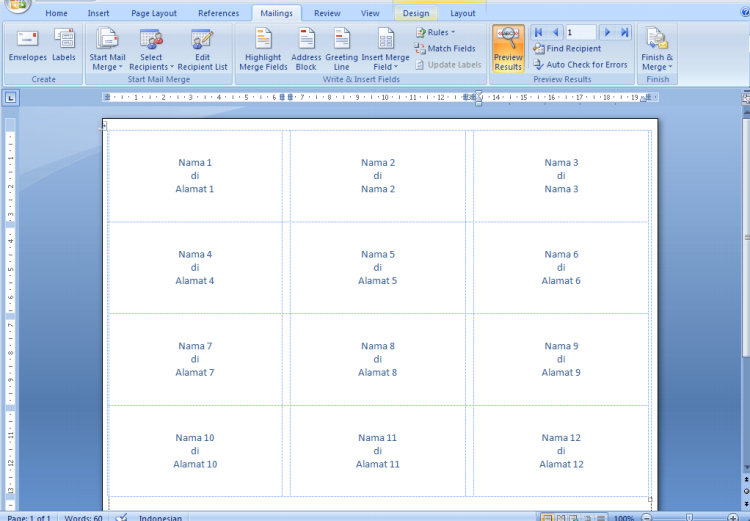Select Print Layout view
The height and width of the screenshot is (521, 750).
point(547,518)
